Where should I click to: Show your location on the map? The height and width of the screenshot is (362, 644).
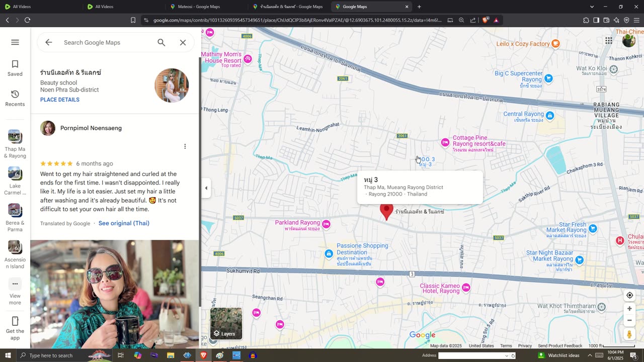(629, 295)
